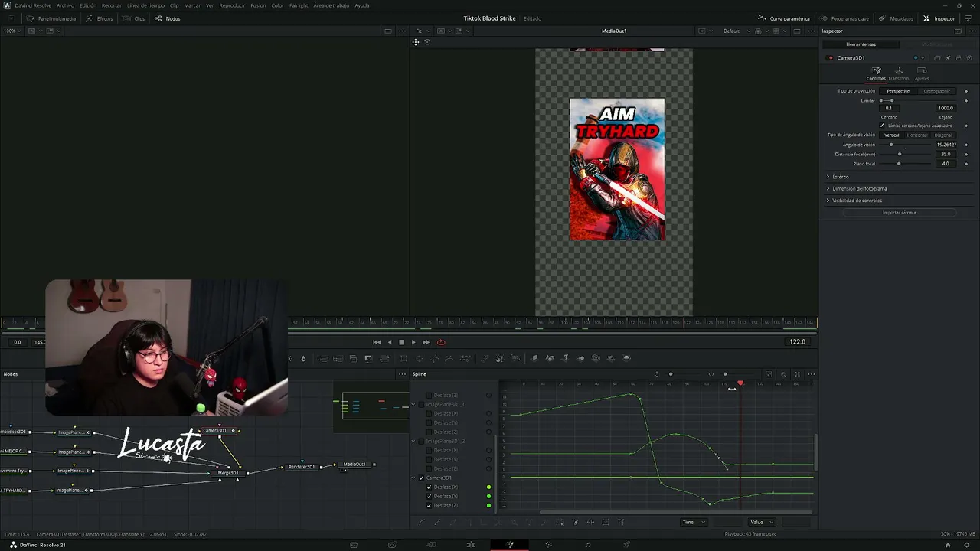Jump to last frame button
The image size is (980, 551).
pyautogui.click(x=426, y=342)
